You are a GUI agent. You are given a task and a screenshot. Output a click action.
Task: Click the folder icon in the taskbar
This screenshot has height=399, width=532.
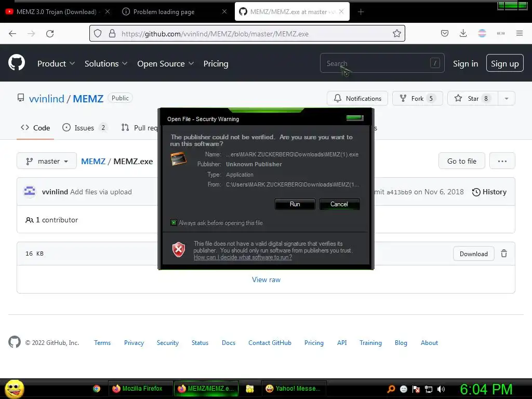[x=250, y=389]
